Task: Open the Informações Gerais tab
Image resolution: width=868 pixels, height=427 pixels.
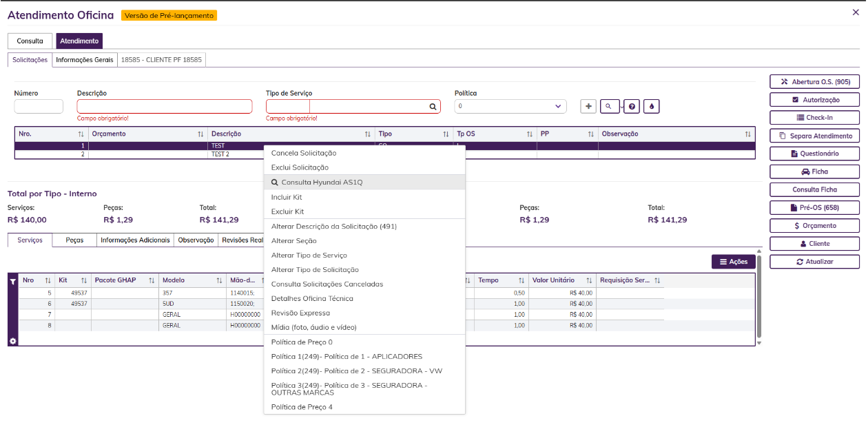Action: pyautogui.click(x=85, y=60)
